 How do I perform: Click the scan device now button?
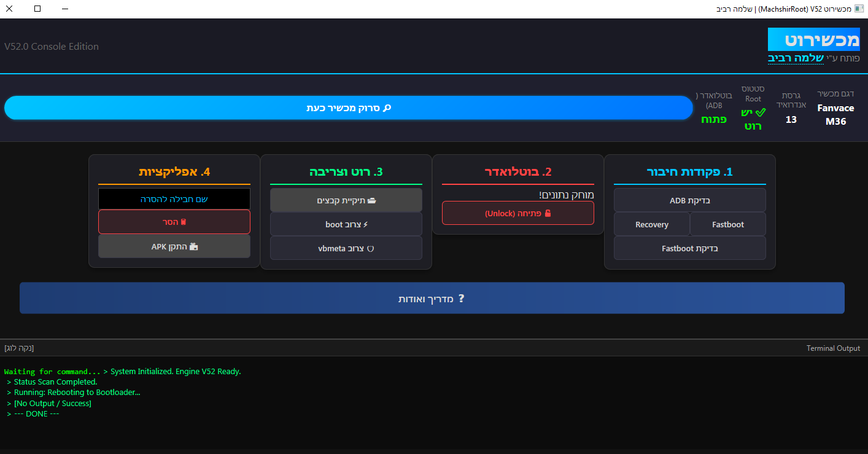pos(348,108)
